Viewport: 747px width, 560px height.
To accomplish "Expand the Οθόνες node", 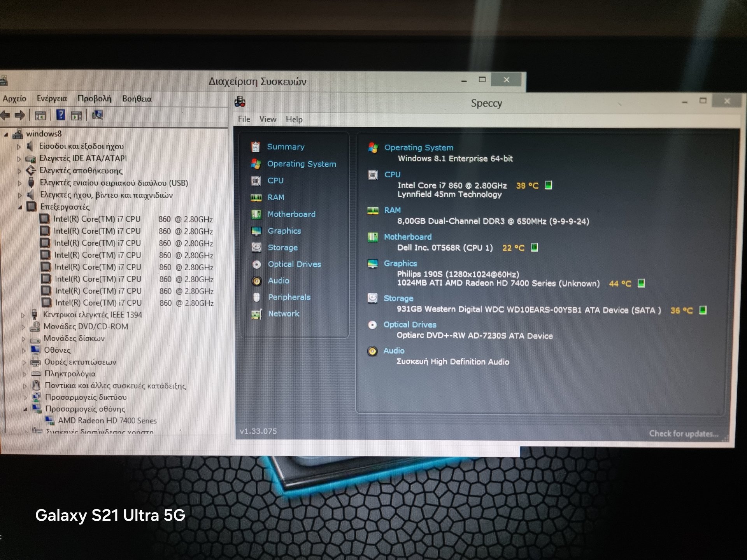I will pyautogui.click(x=24, y=351).
